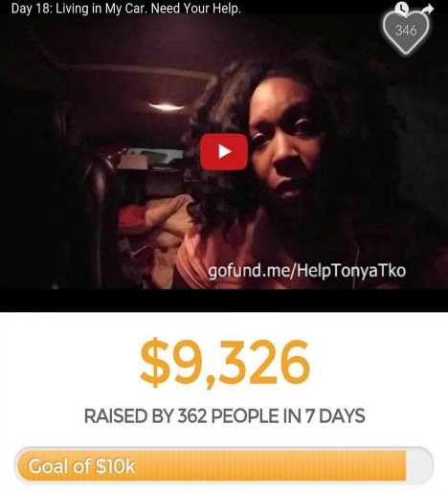Click the black bar beneath the video frame
Image resolution: width=448 pixels, height=491 pixels.
(224, 301)
